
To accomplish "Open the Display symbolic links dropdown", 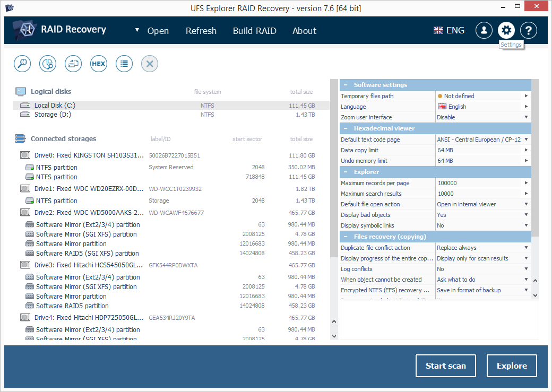I will point(527,225).
